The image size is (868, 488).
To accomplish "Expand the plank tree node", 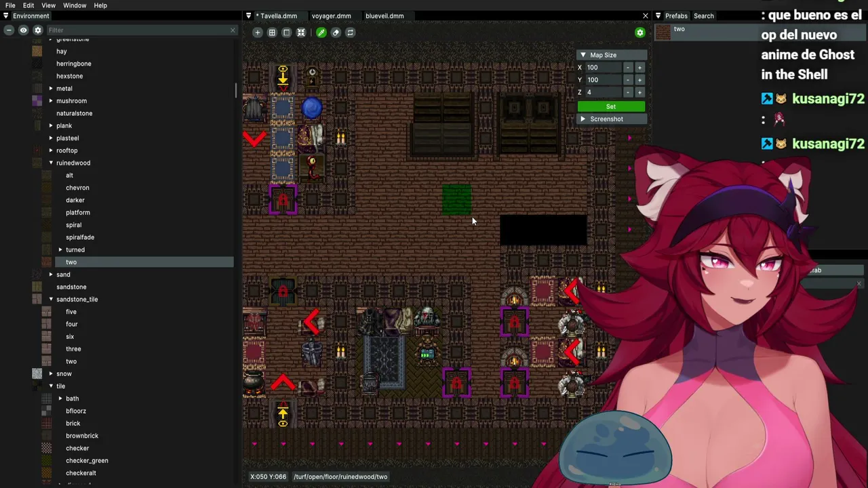I will click(x=51, y=126).
